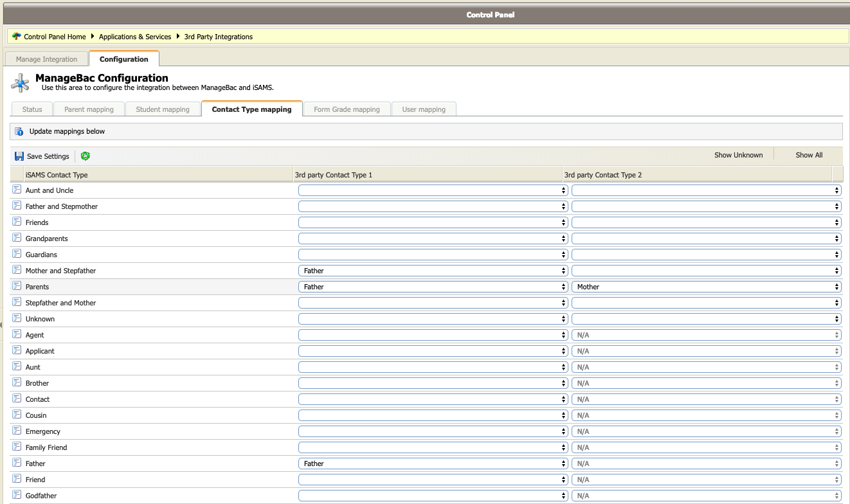
Task: Click the row icon beside Mother and Stepfather
Action: point(17,271)
